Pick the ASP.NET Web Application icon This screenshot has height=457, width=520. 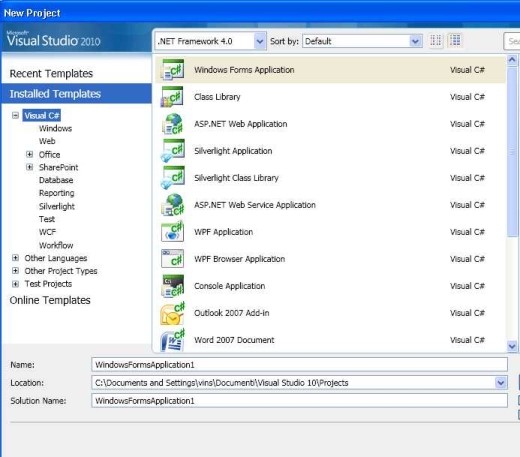(x=172, y=124)
